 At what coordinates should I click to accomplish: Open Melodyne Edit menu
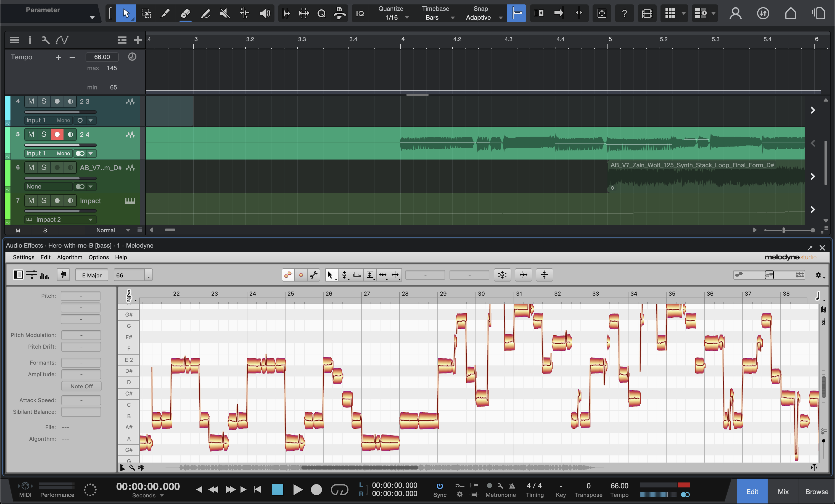(45, 257)
